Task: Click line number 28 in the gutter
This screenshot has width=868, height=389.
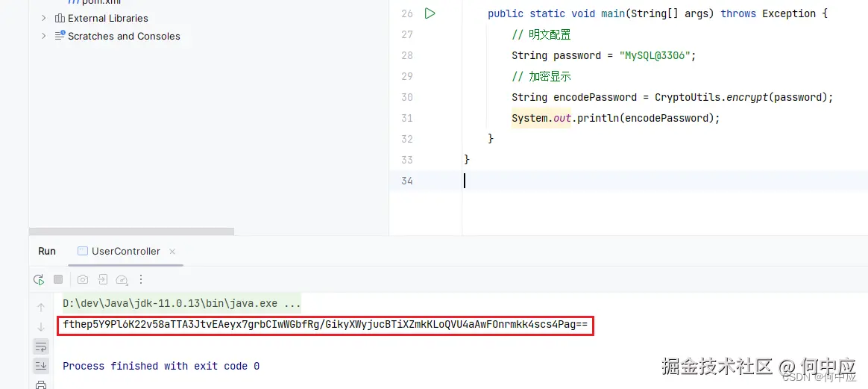Action: pyautogui.click(x=407, y=55)
